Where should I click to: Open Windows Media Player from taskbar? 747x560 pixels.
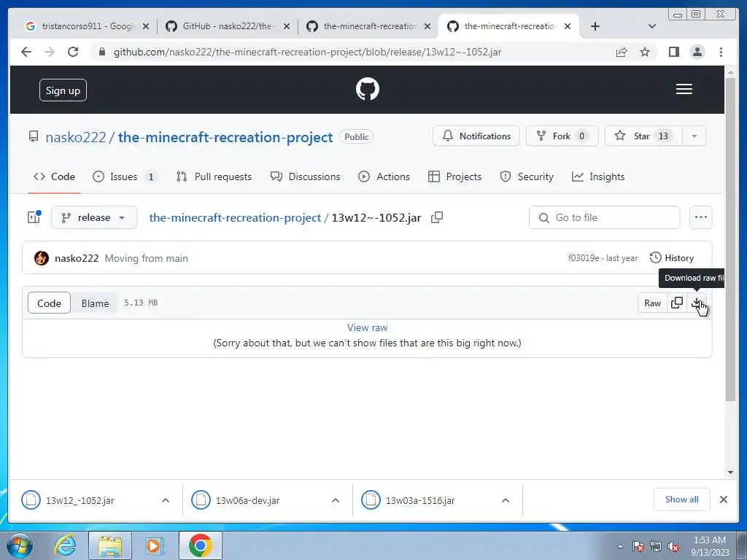[154, 545]
